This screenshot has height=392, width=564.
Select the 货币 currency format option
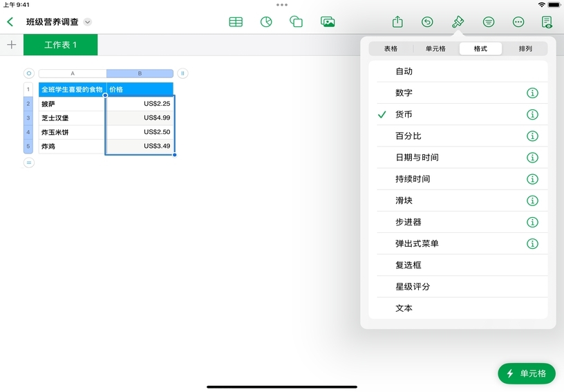404,115
